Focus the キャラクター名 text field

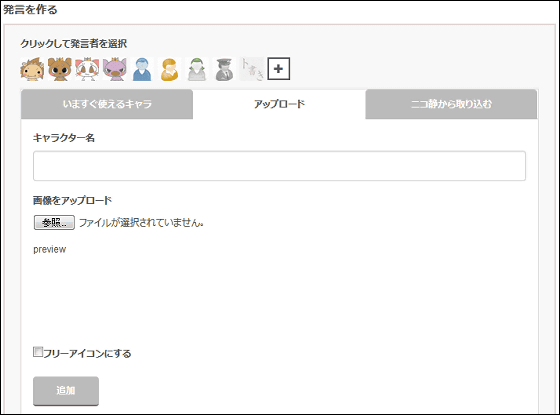pos(279,166)
